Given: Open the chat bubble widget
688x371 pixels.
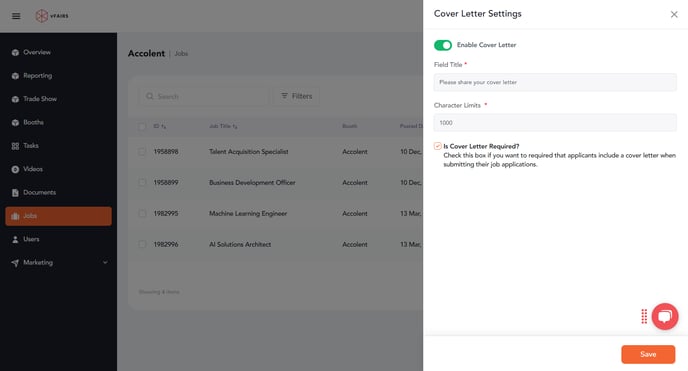Looking at the screenshot, I should click(665, 316).
